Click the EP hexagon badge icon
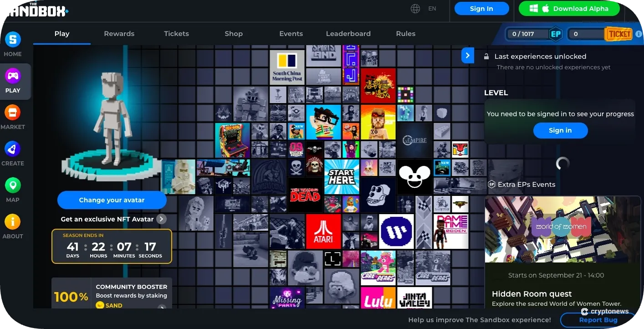This screenshot has width=644, height=329. click(x=555, y=34)
